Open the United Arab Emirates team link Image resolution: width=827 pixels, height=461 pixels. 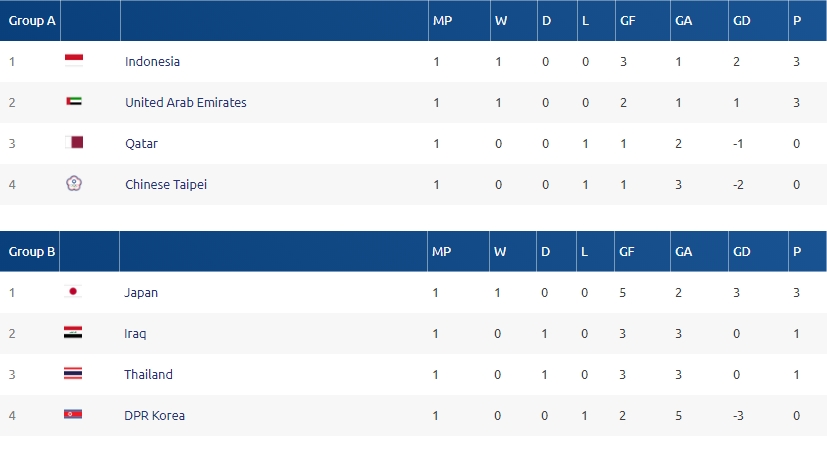185,102
